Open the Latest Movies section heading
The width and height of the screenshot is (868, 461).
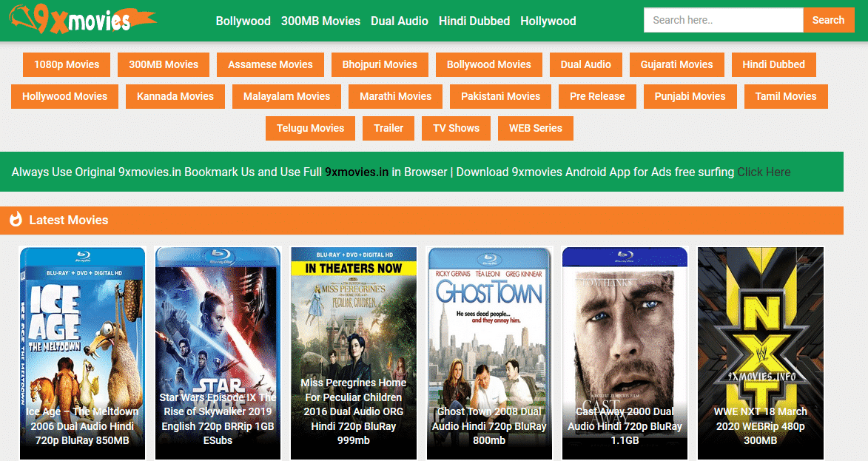[x=69, y=220]
